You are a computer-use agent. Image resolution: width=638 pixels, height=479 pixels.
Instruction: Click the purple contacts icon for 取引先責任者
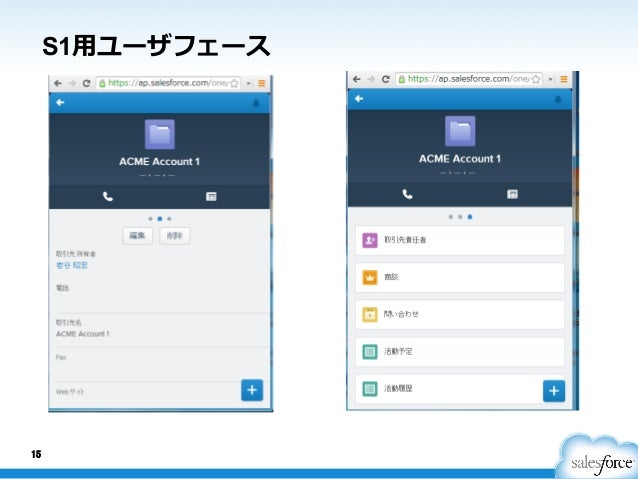point(370,240)
